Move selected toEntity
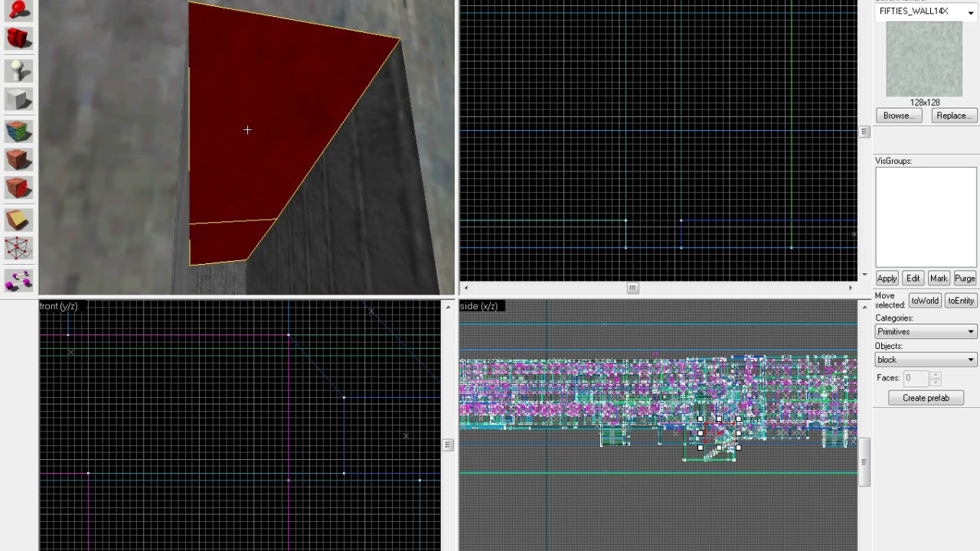The width and height of the screenshot is (980, 551). click(x=961, y=301)
